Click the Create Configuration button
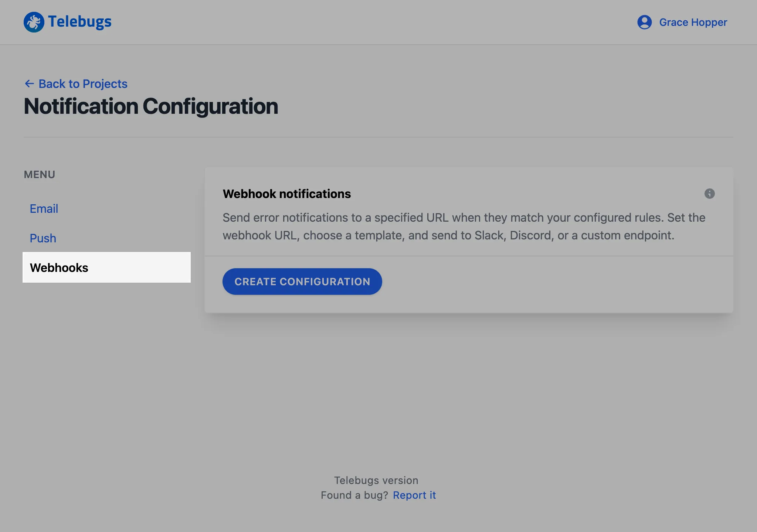This screenshot has width=757, height=532. tap(302, 282)
